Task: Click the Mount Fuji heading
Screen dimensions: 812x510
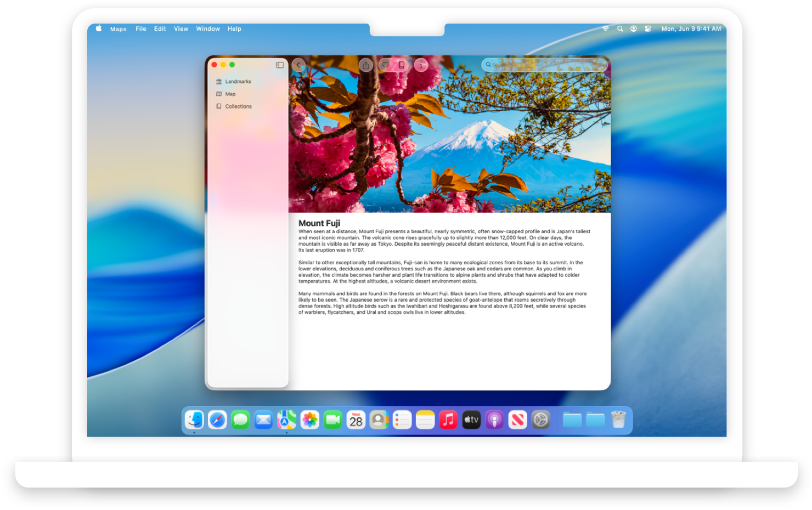Action: pyautogui.click(x=319, y=223)
